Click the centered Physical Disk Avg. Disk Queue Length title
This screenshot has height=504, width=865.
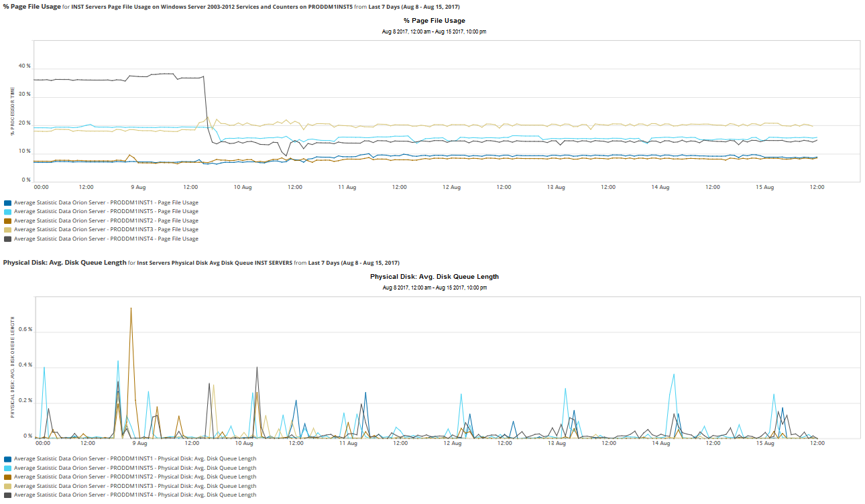(x=435, y=277)
